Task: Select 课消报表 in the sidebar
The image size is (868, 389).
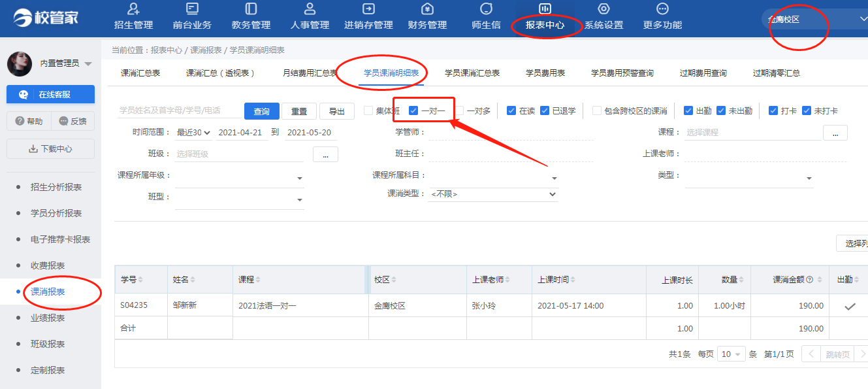Action: click(48, 292)
